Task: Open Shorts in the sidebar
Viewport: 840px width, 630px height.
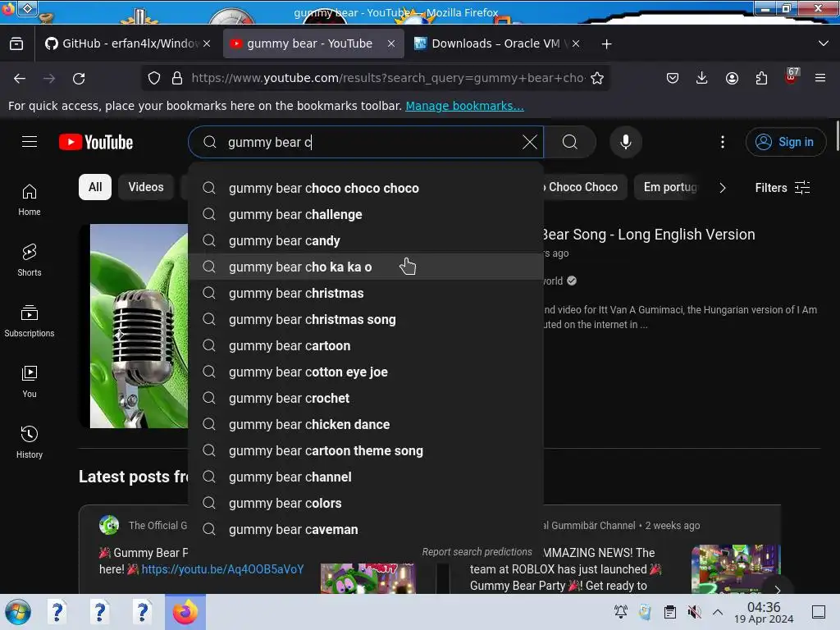Action: (30, 260)
